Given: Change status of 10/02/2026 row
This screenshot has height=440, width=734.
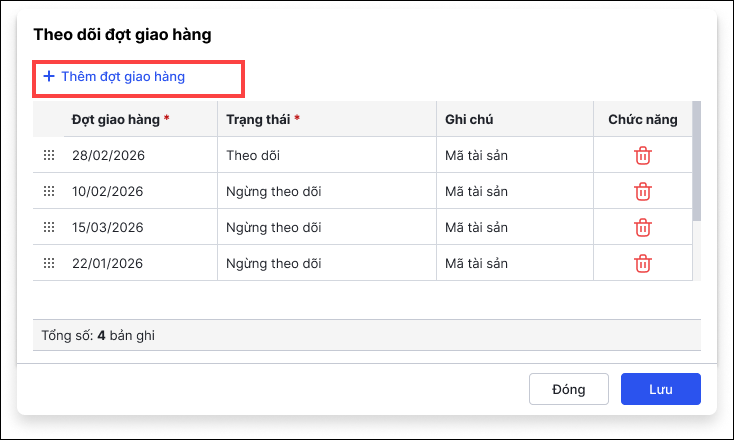Looking at the screenshot, I should [x=325, y=191].
